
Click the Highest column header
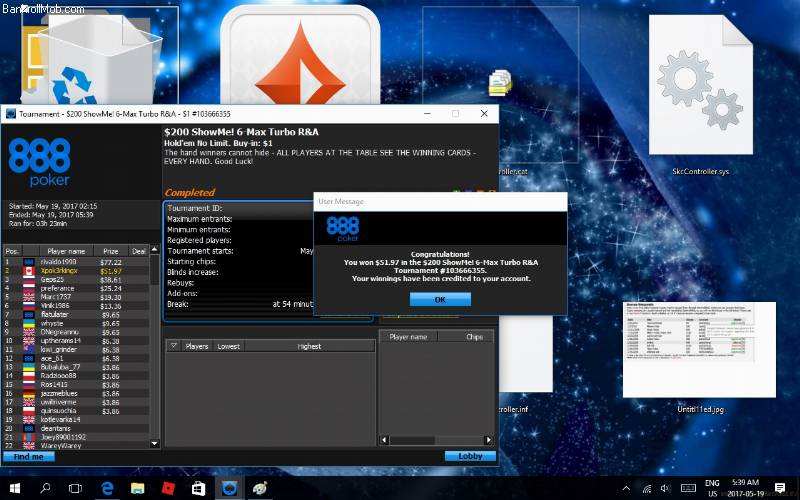[x=309, y=346]
